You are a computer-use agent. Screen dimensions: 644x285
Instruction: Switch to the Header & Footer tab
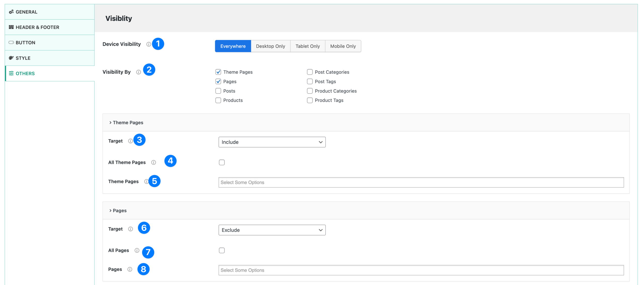[37, 27]
